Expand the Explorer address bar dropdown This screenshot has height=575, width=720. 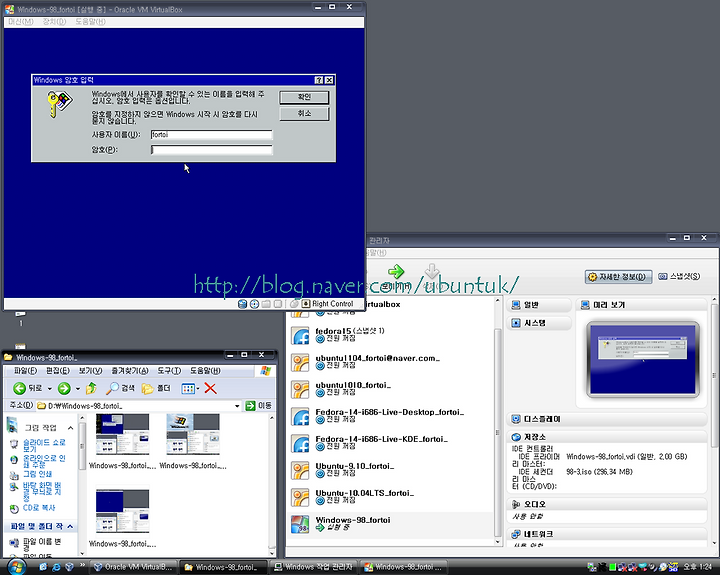(x=237, y=406)
